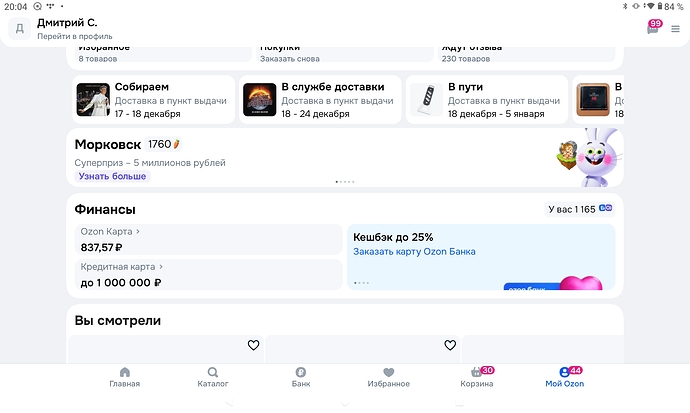The height and width of the screenshot is (413, 690).
Task: Tap the rabbit mascot in Морковск banner
Action: (598, 157)
